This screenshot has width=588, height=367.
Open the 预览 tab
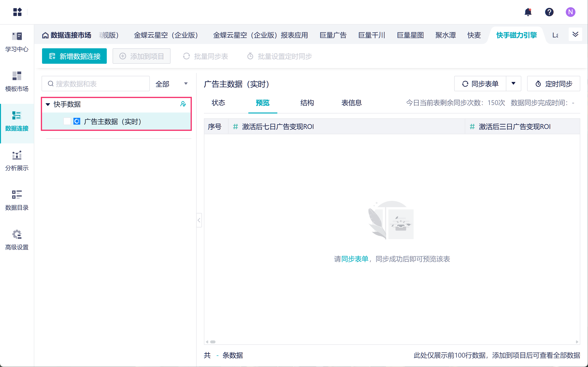(263, 103)
